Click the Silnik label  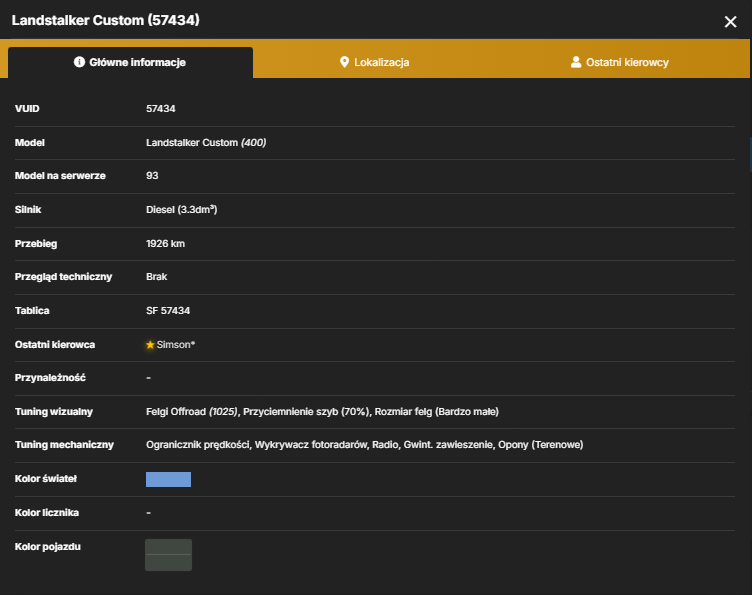tap(28, 210)
